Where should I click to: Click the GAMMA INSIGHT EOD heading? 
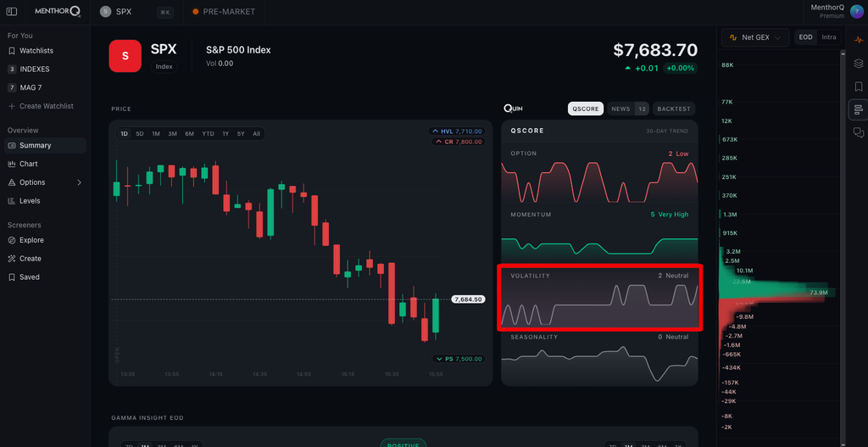coord(147,417)
